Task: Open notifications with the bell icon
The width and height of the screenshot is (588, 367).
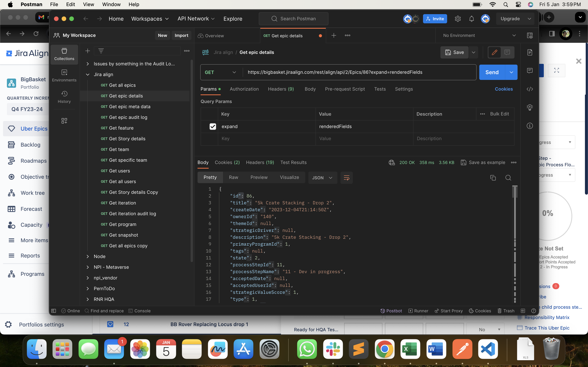Action: (x=471, y=19)
